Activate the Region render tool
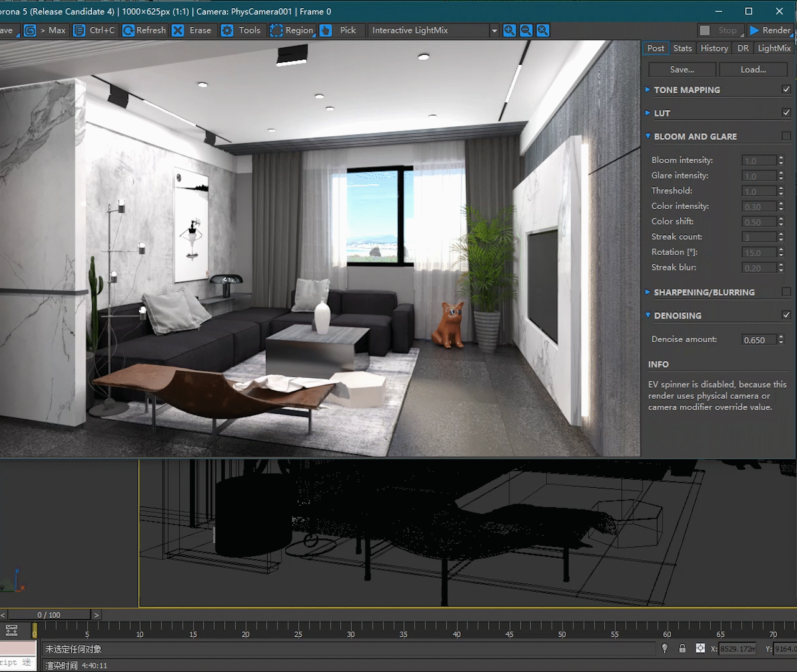Viewport: 797px width, 672px height. pos(291,30)
